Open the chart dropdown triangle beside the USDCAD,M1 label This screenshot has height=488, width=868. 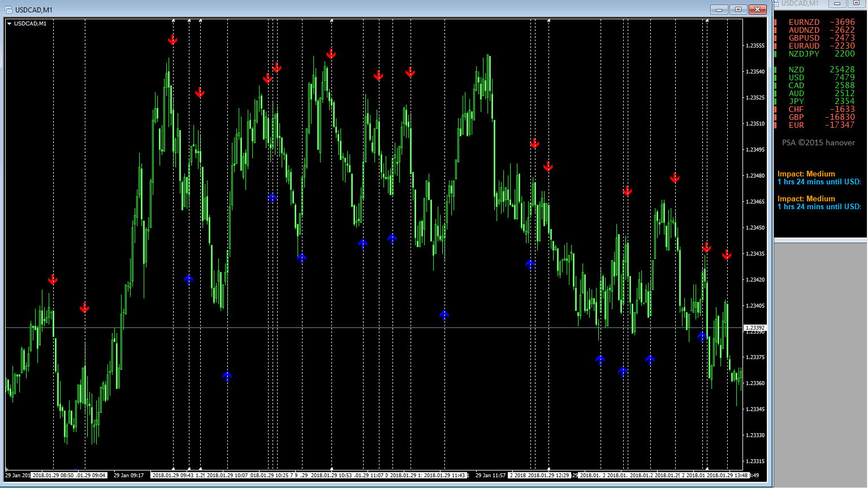10,24
